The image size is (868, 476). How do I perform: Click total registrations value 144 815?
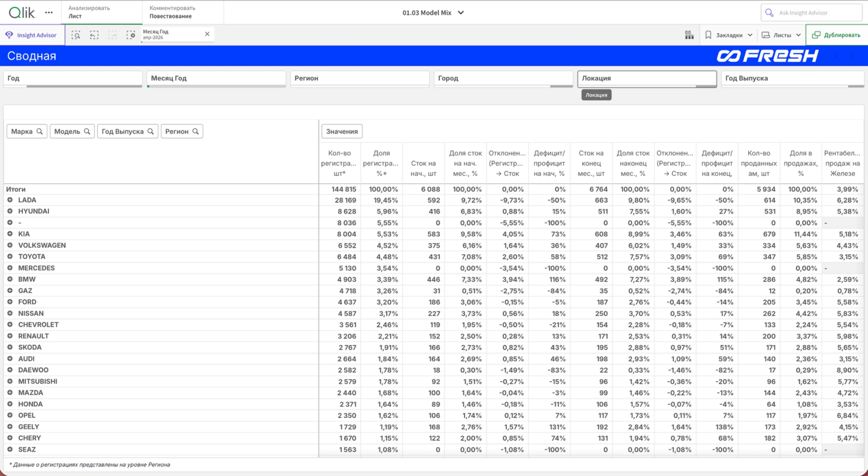point(344,189)
